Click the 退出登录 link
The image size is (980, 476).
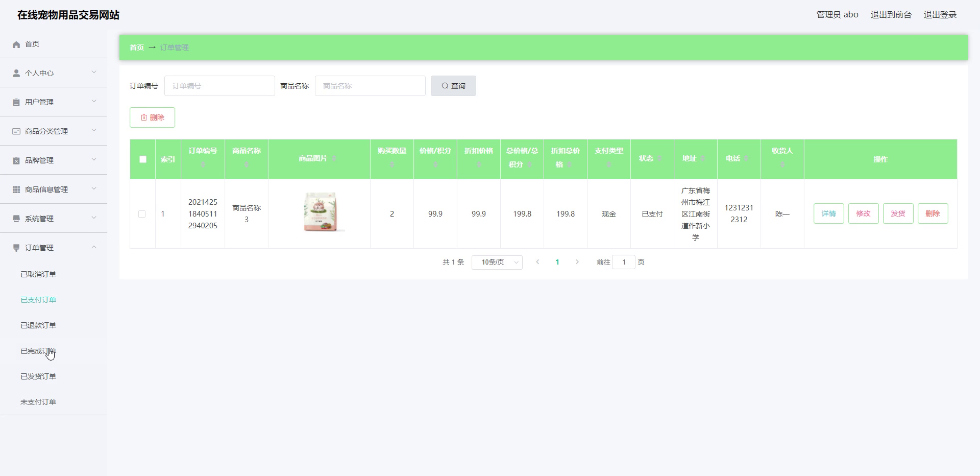(x=940, y=15)
